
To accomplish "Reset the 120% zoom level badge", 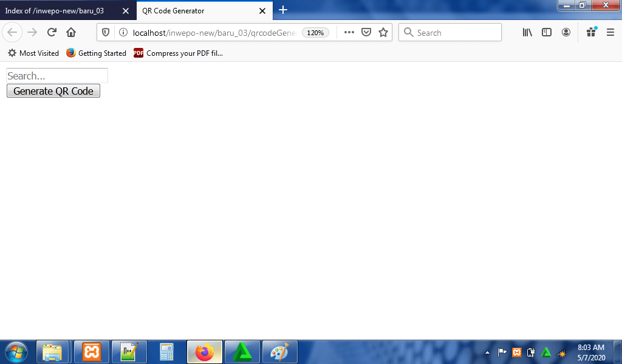I will [x=315, y=33].
